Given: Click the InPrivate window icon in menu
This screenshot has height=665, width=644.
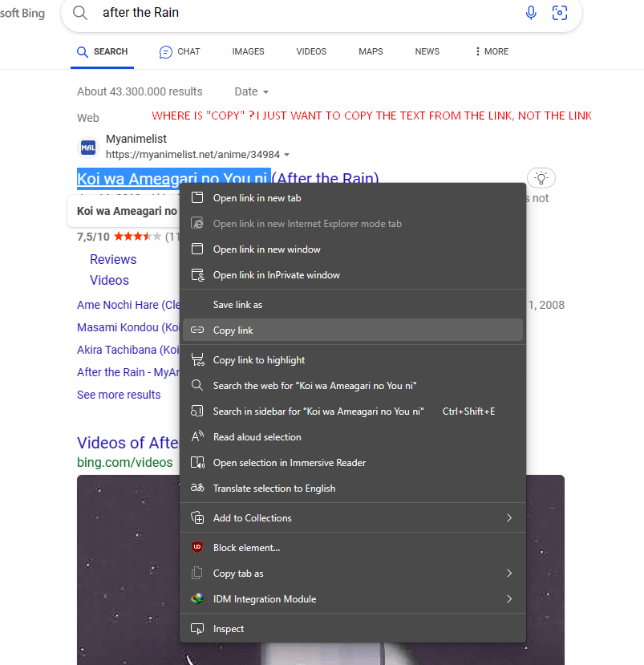Looking at the screenshot, I should coord(197,275).
